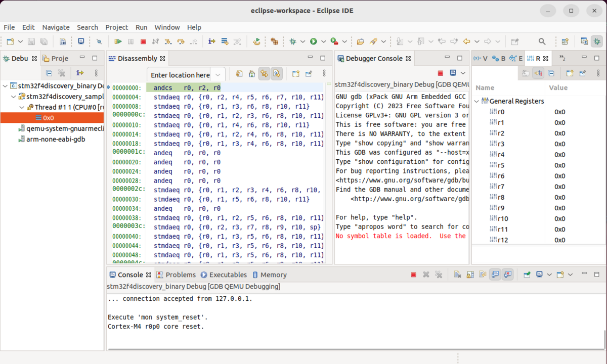Open Debug view's three-dot View Menu
This screenshot has height=364, width=607.
click(x=96, y=73)
